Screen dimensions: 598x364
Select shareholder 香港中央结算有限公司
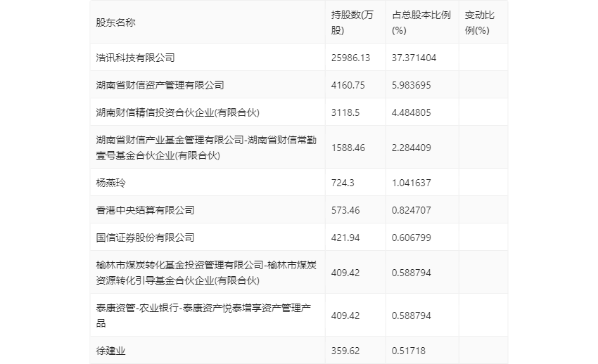(x=146, y=210)
